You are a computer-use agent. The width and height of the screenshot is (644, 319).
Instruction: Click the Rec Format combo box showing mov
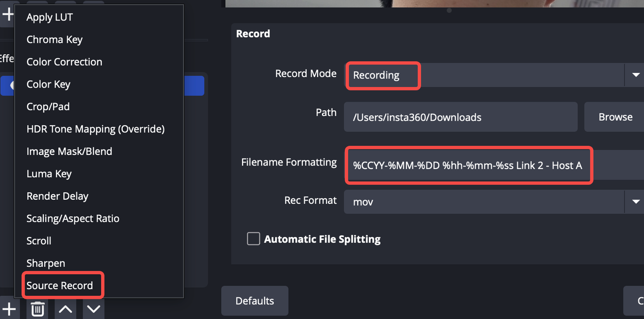[484, 202]
